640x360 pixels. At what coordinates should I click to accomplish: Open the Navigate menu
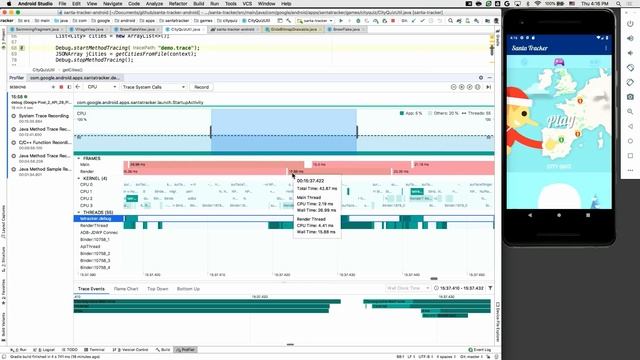pos(113,4)
